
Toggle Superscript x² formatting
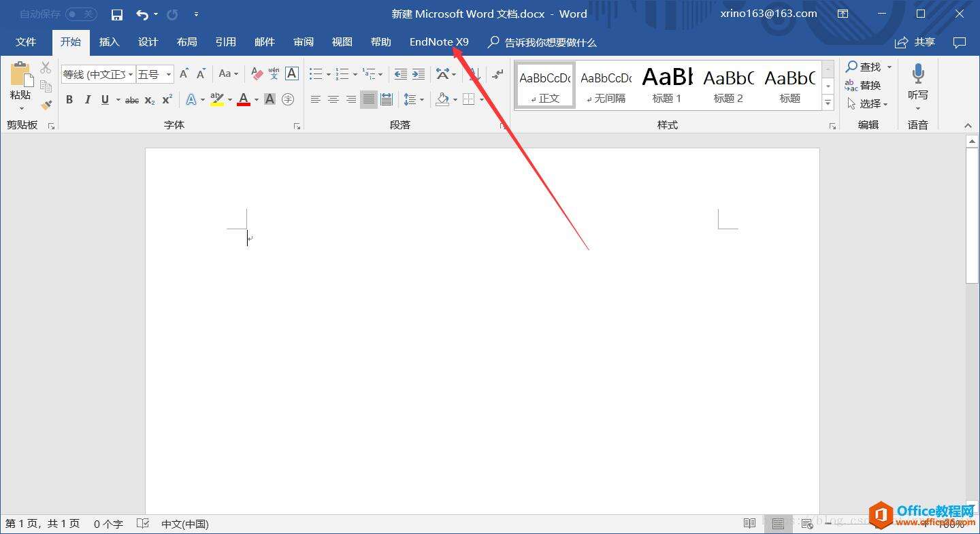click(167, 100)
